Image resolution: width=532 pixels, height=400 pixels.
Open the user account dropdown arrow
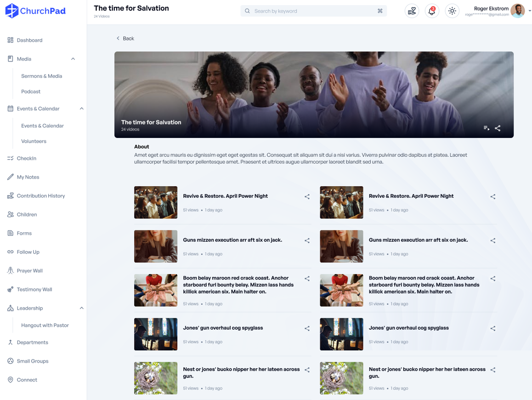(529, 11)
